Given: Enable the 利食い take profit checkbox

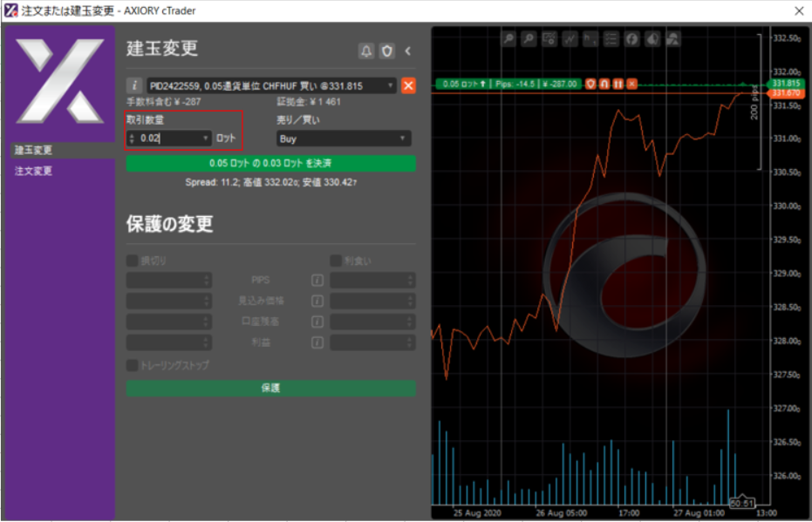Looking at the screenshot, I should click(x=336, y=261).
